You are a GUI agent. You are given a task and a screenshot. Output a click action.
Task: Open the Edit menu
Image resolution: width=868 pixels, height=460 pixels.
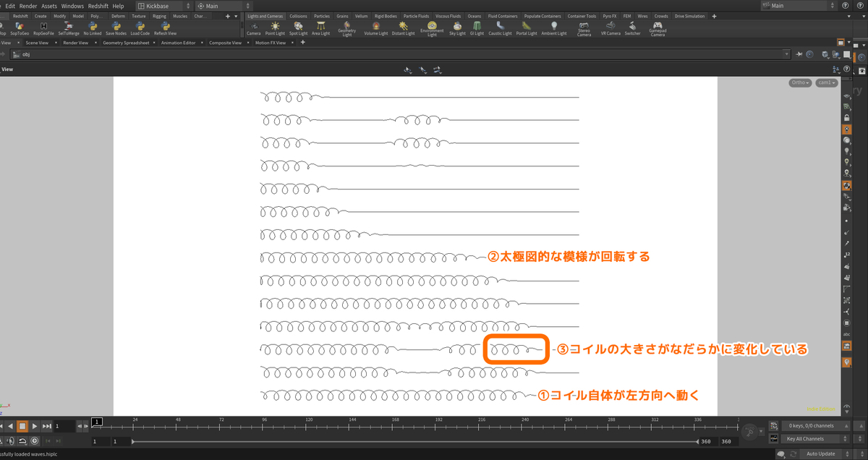pyautogui.click(x=10, y=6)
